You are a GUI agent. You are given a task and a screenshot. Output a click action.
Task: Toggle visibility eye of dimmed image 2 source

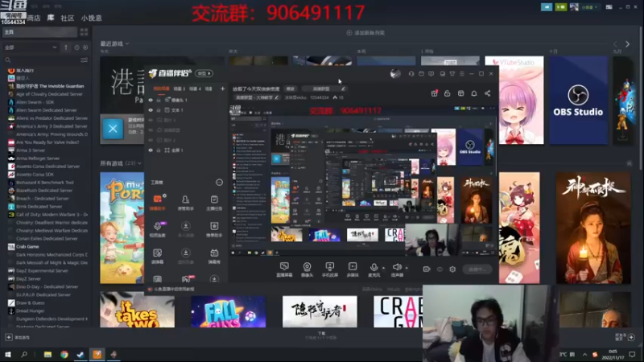click(x=151, y=140)
